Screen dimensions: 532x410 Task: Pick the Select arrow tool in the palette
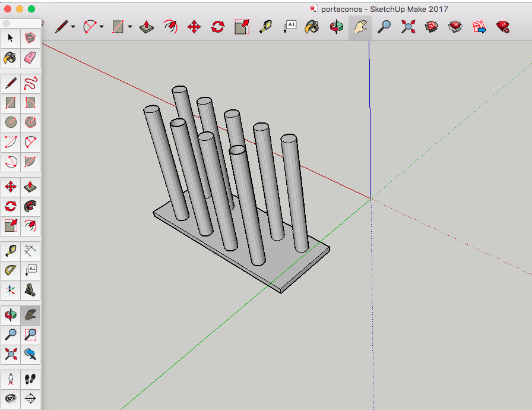[11, 38]
